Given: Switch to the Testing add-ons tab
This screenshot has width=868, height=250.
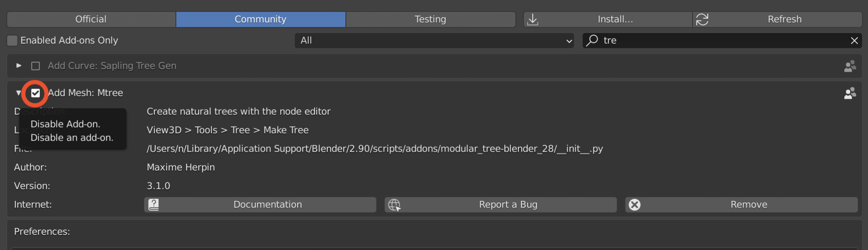Looking at the screenshot, I should tap(430, 19).
